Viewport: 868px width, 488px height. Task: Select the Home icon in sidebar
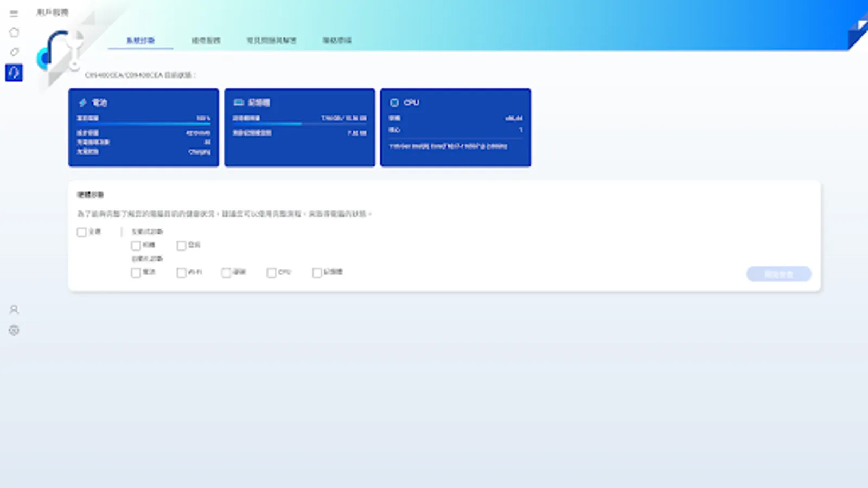click(x=14, y=32)
